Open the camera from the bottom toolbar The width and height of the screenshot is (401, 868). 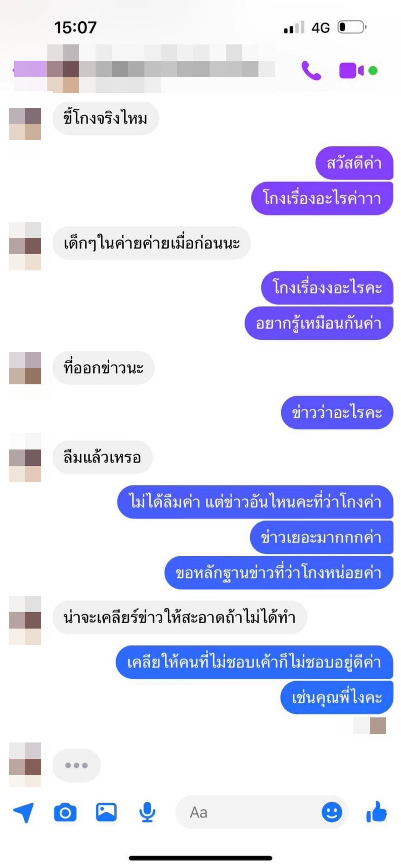point(65,813)
